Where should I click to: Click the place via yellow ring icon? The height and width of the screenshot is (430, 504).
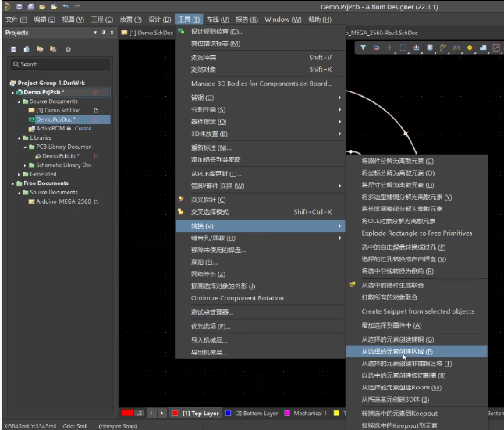(470, 48)
